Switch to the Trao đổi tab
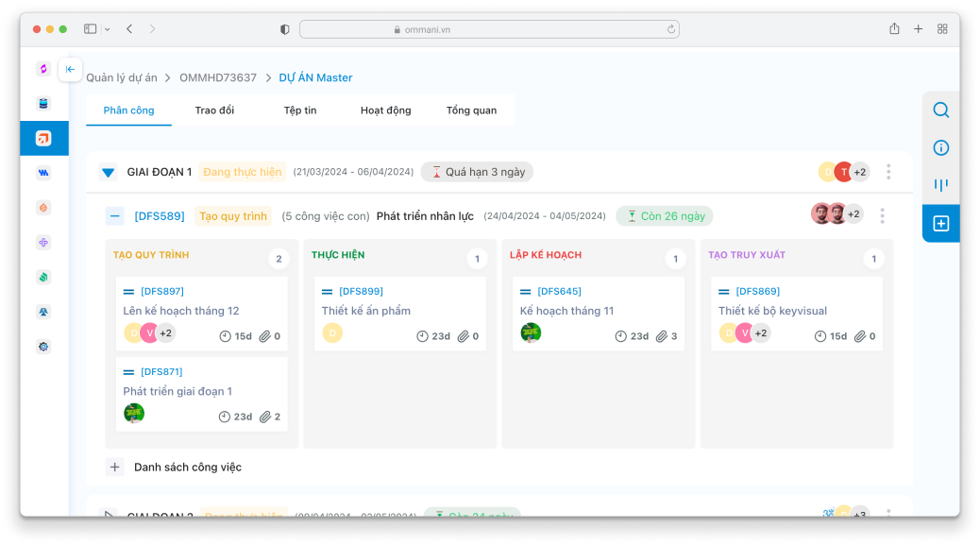 [x=214, y=111]
